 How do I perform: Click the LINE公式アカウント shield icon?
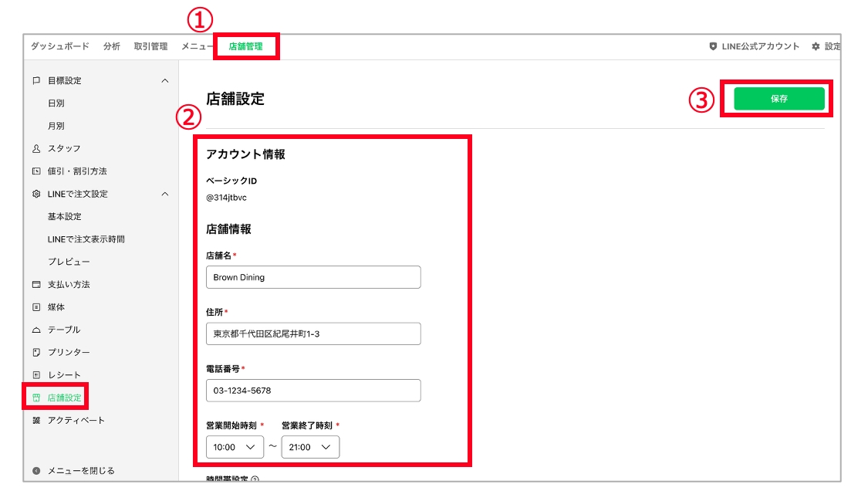(x=711, y=46)
